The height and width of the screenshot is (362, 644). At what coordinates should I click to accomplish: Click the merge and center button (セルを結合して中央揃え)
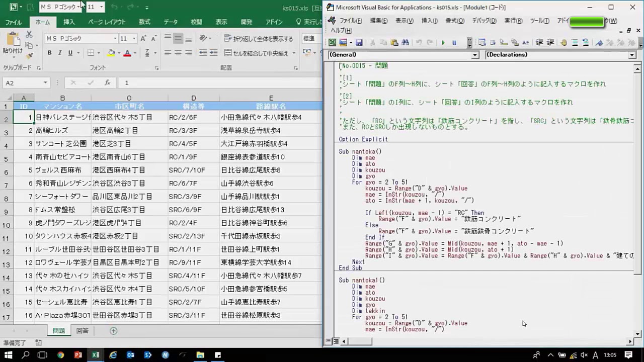click(257, 53)
